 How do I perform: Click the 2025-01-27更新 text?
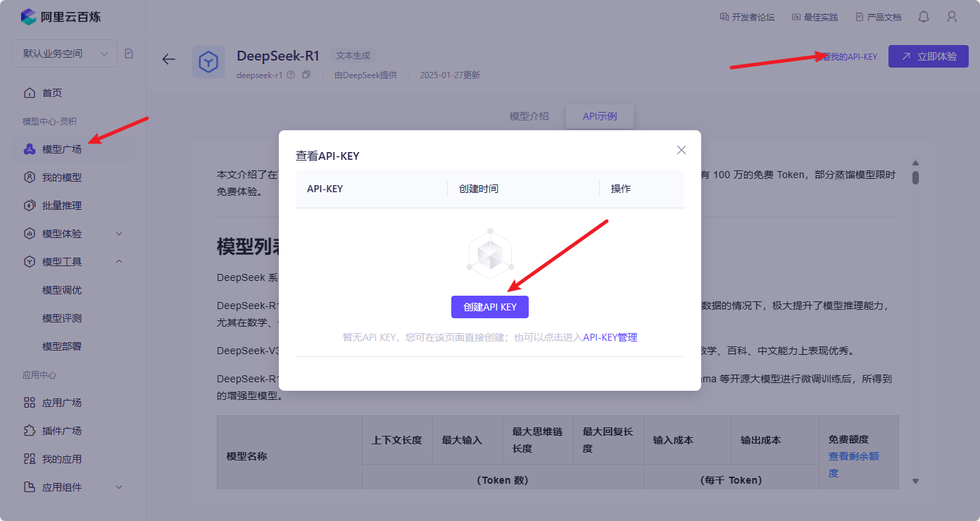[x=450, y=75]
